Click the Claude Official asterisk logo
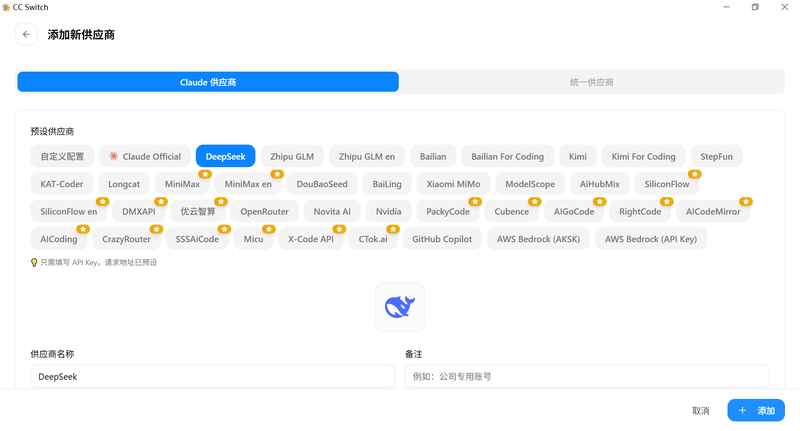The image size is (800, 431). [114, 156]
